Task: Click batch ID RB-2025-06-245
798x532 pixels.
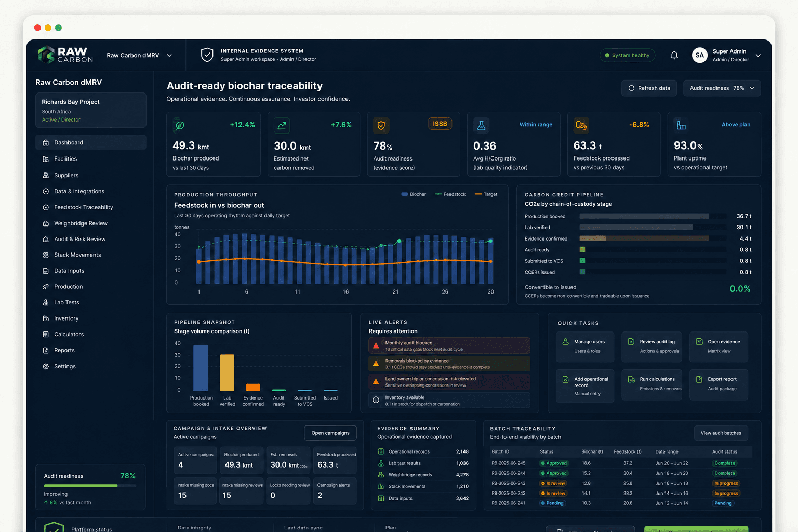Action: [509, 463]
